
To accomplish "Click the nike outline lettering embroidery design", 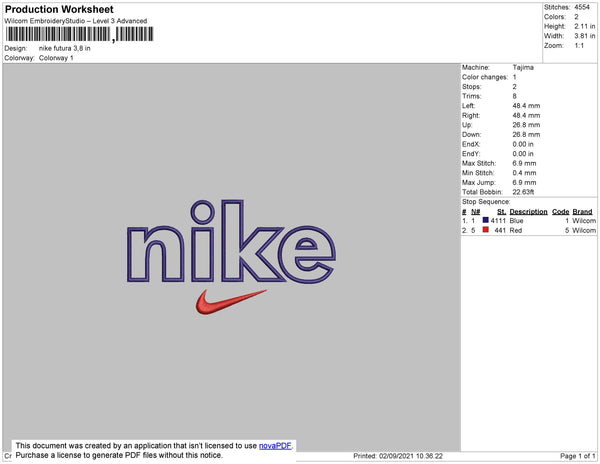I will pos(231,242).
